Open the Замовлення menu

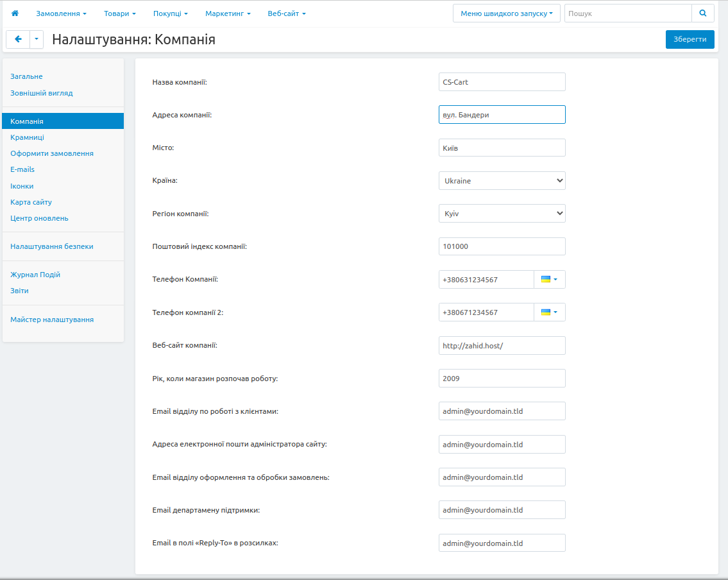tap(61, 13)
